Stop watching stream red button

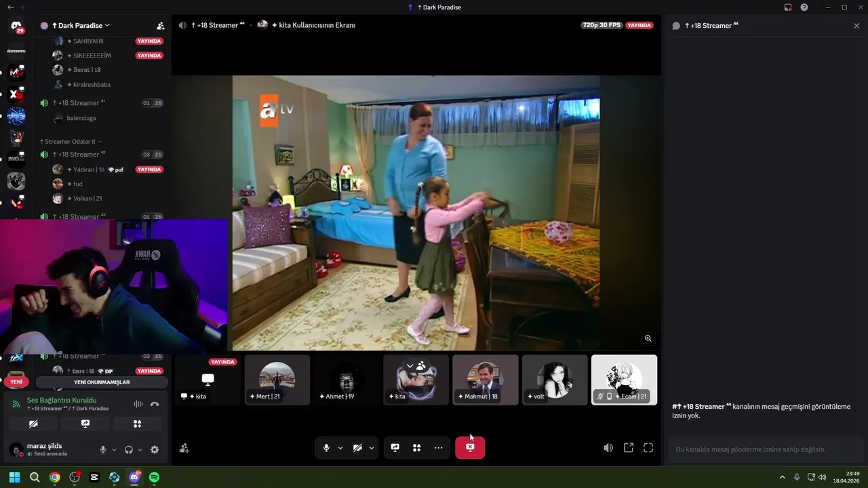tap(470, 447)
